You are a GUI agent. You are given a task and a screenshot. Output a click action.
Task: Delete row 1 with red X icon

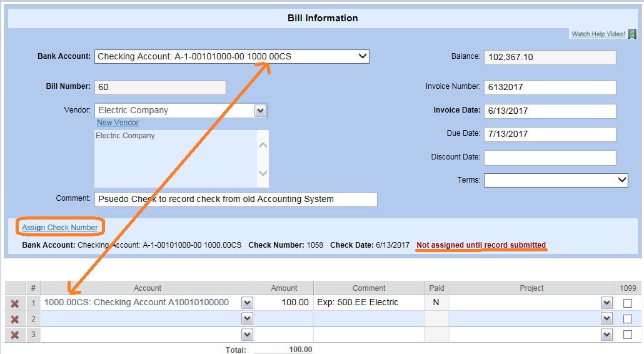[14, 303]
